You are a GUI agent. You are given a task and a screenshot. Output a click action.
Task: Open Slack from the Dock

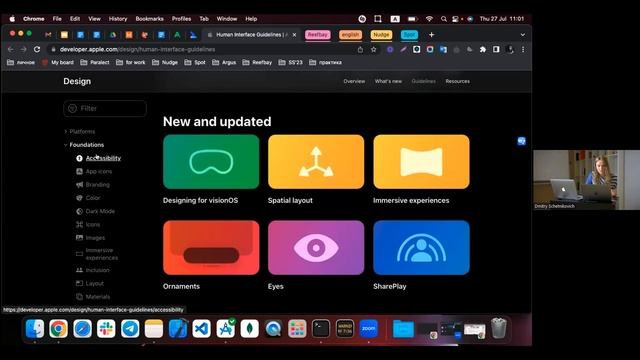pyautogui.click(x=106, y=329)
